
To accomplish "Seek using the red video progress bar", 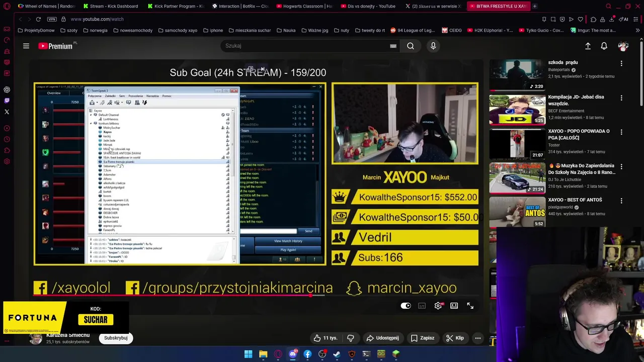I will coord(179,296).
